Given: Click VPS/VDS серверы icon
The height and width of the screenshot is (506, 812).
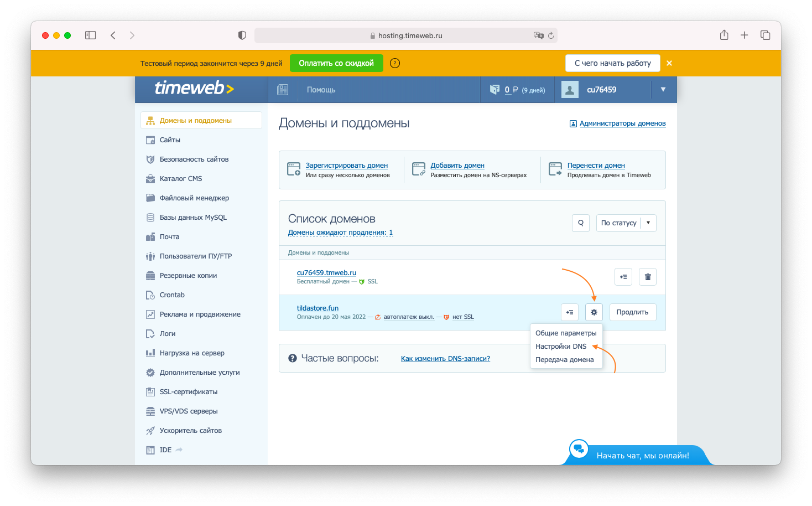Looking at the screenshot, I should click(x=150, y=411).
